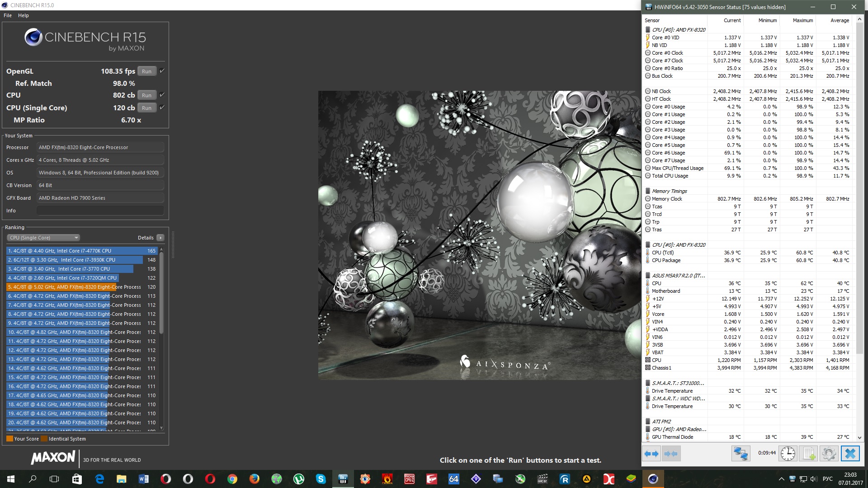Toggle the CPU Single Core checkbox
This screenshot has width=868, height=488.
coord(162,108)
